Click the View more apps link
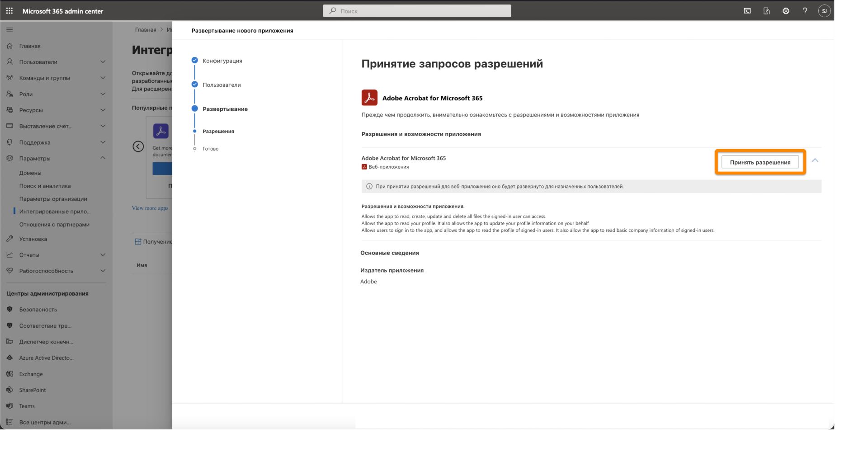 (150, 208)
